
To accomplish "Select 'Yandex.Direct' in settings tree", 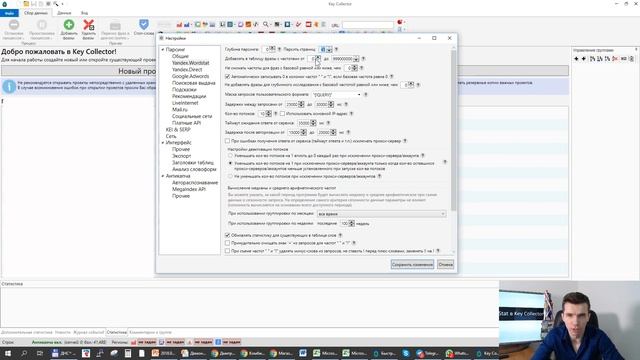I will pos(187,70).
